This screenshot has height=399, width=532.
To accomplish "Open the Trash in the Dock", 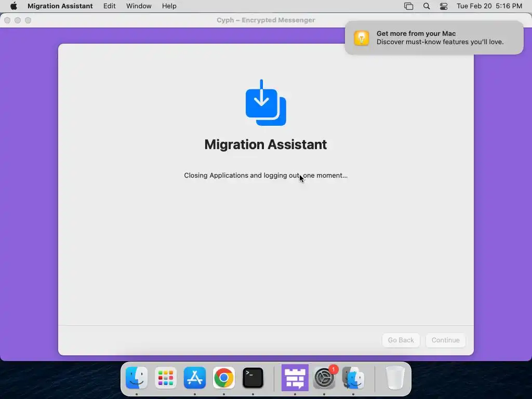I will (395, 378).
